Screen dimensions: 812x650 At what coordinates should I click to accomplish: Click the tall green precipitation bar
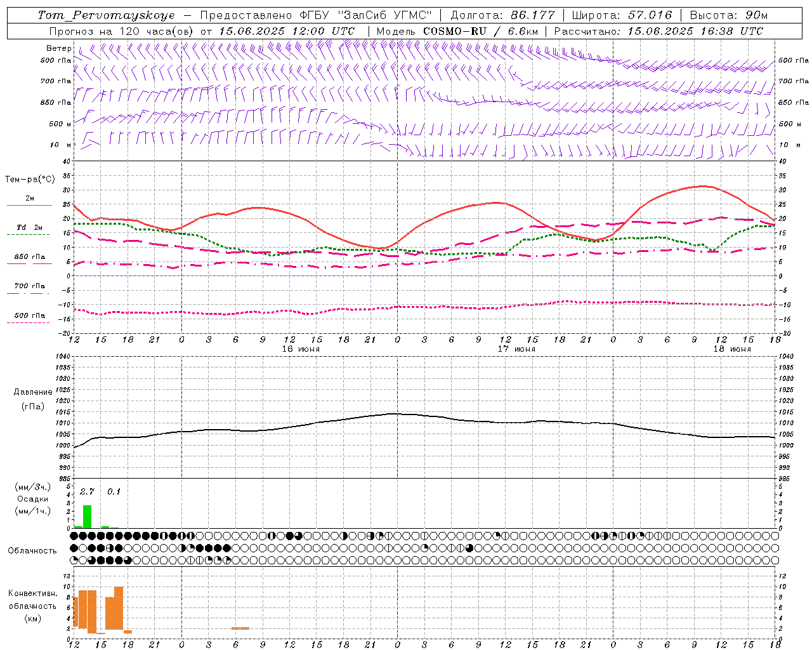88,517
